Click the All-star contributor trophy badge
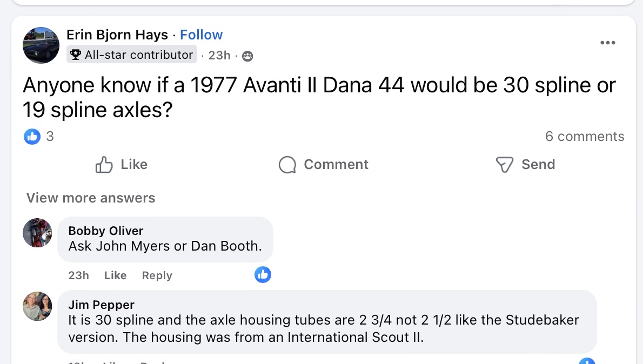 coord(76,55)
